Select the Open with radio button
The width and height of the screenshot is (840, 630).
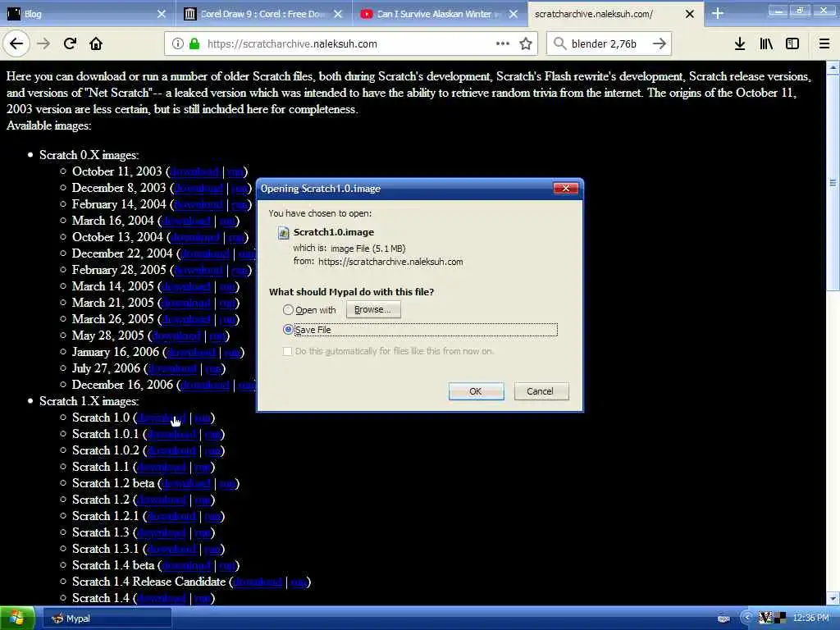[288, 309]
